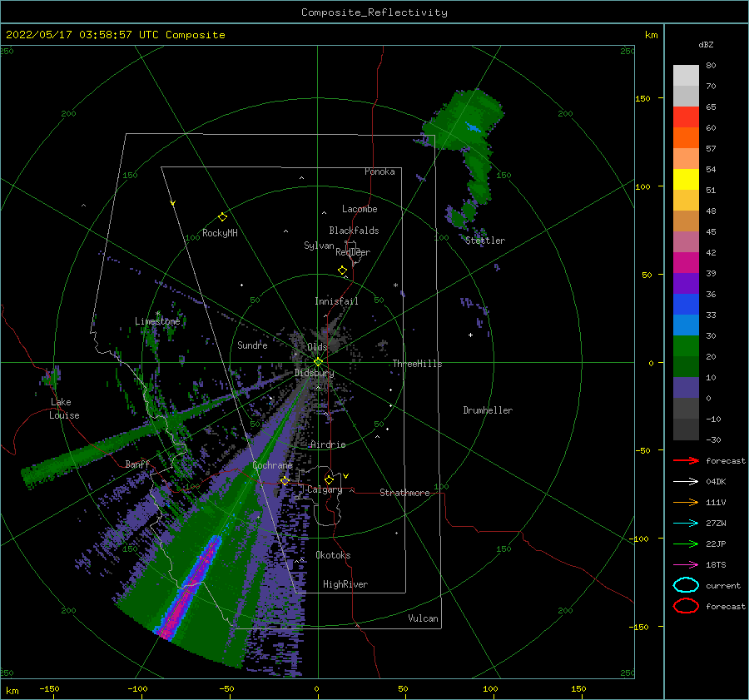Viewport: 749px width, 700px height.
Task: Click the yellow diamond marker near RockyMH
Action: click(222, 217)
